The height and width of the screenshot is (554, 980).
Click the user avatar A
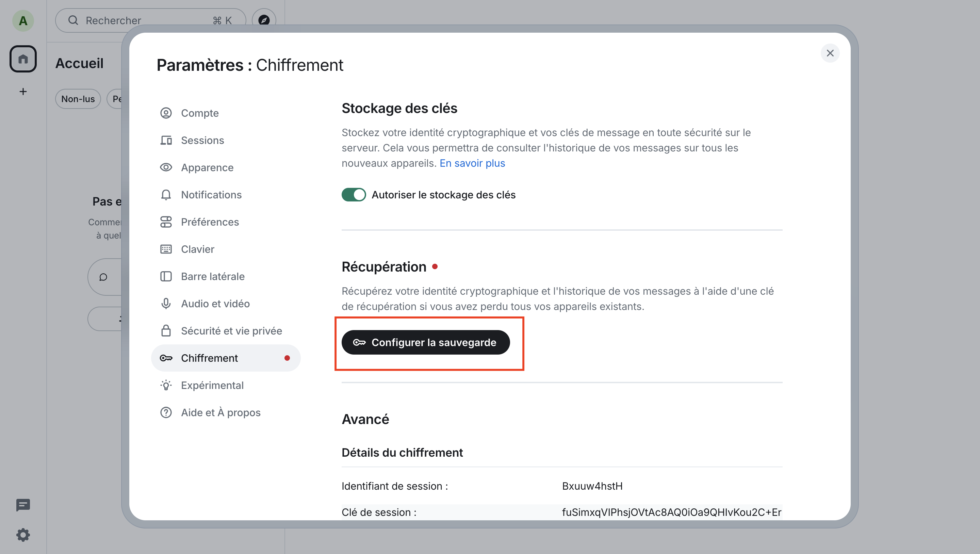tap(23, 20)
